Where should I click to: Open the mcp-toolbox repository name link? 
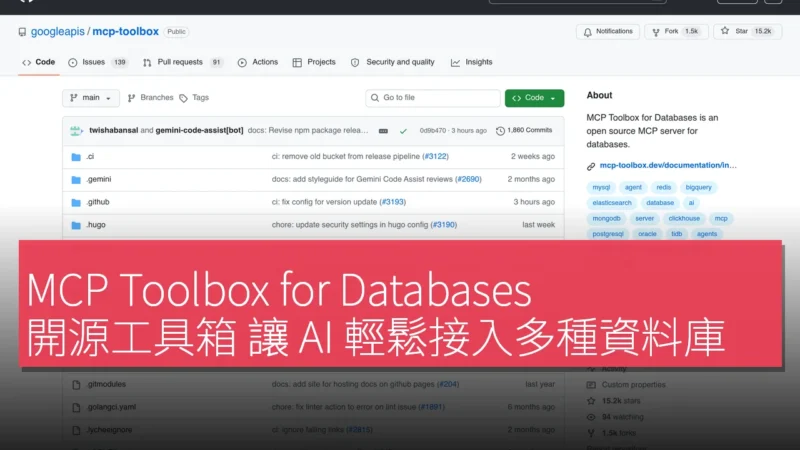[x=126, y=32]
